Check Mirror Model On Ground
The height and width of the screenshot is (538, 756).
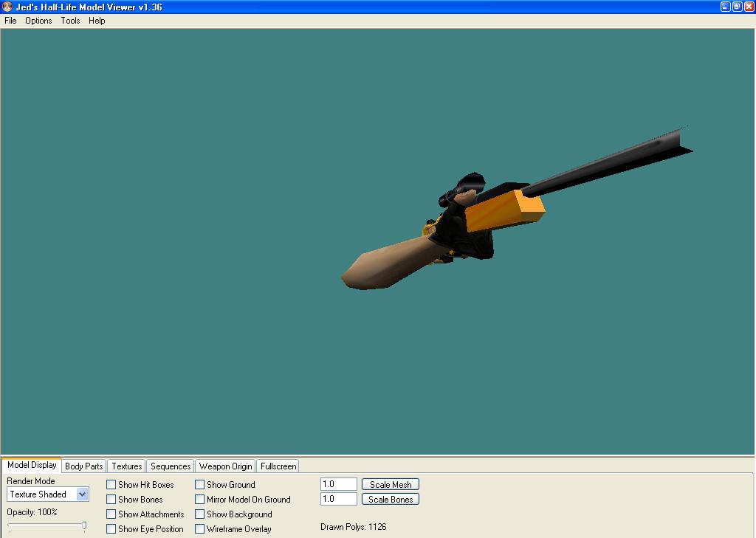point(199,500)
